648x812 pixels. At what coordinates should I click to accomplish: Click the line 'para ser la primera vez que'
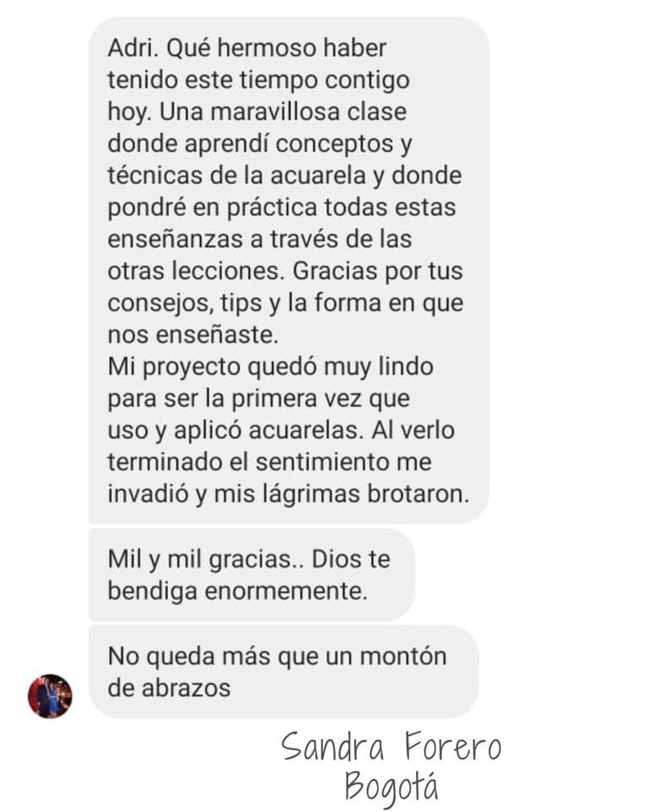click(259, 399)
